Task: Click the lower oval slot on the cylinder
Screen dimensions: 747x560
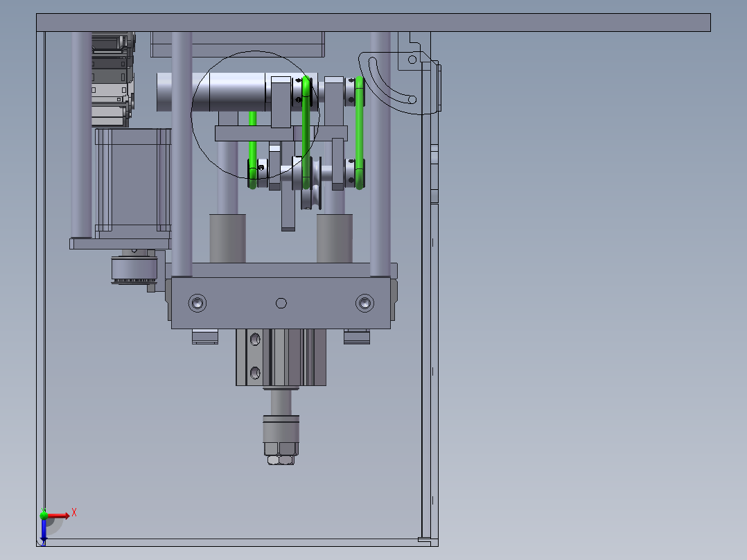Action: point(255,373)
